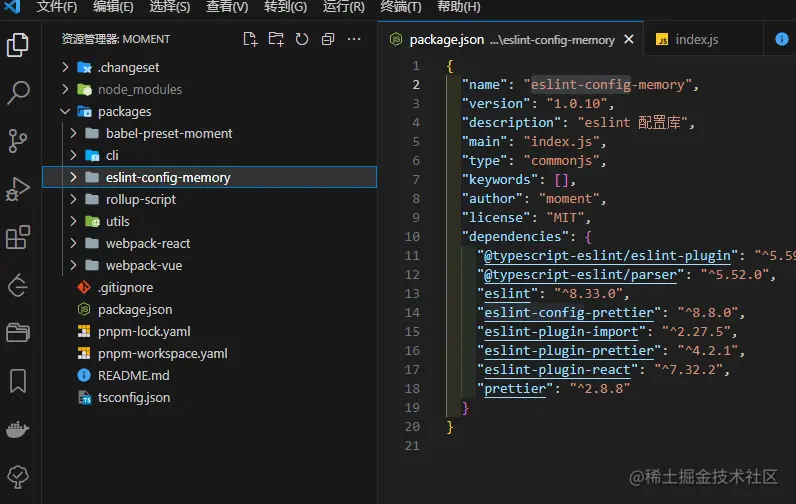Screen dimensions: 796x504
Task: Open tsconfig.json in explorer
Action: click(x=134, y=397)
